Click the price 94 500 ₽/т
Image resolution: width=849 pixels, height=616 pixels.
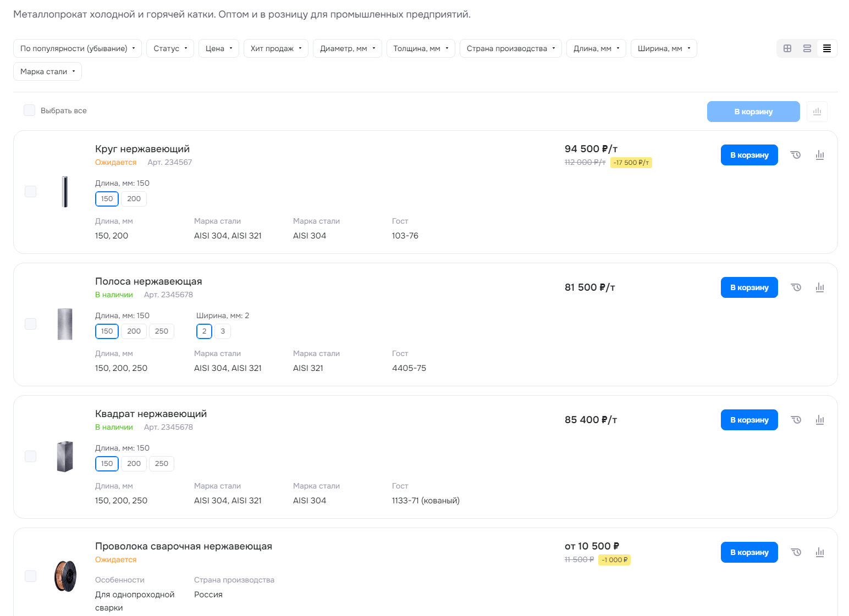pyautogui.click(x=591, y=149)
